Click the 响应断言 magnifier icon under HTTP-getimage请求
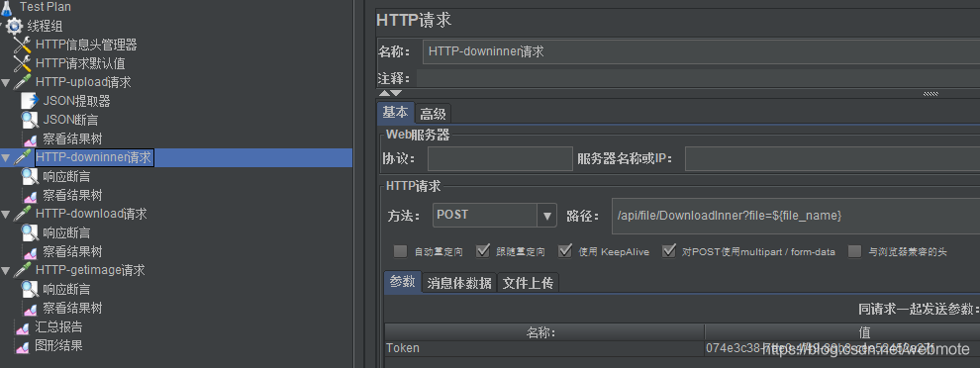Viewport: 980px width, 368px height. coord(30,289)
